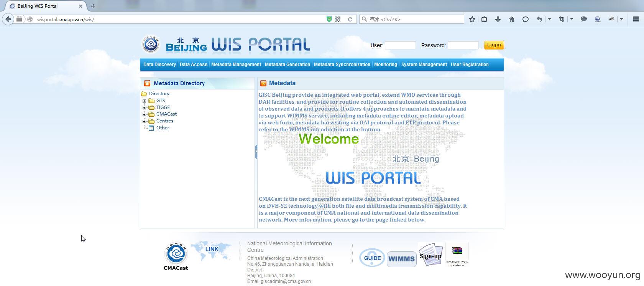Click the speech bubble outline toolbar icon
Image resolution: width=644 pixels, height=286 pixels.
(526, 19)
